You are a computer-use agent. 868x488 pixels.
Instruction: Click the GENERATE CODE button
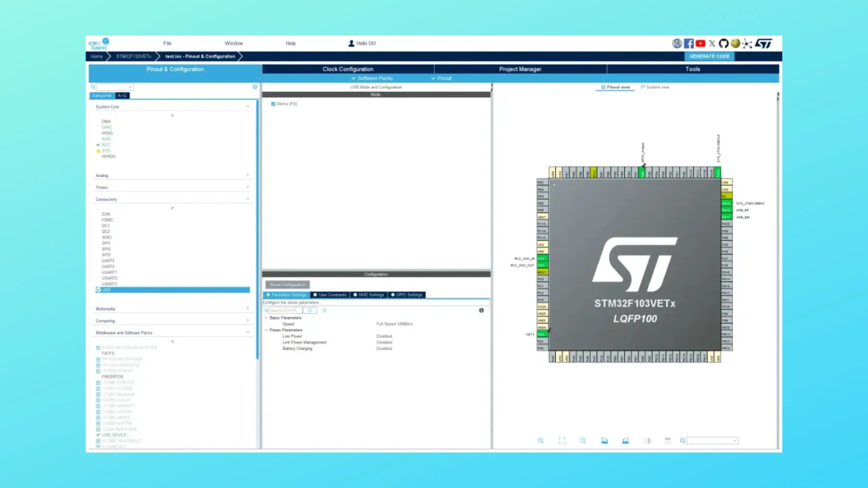709,56
